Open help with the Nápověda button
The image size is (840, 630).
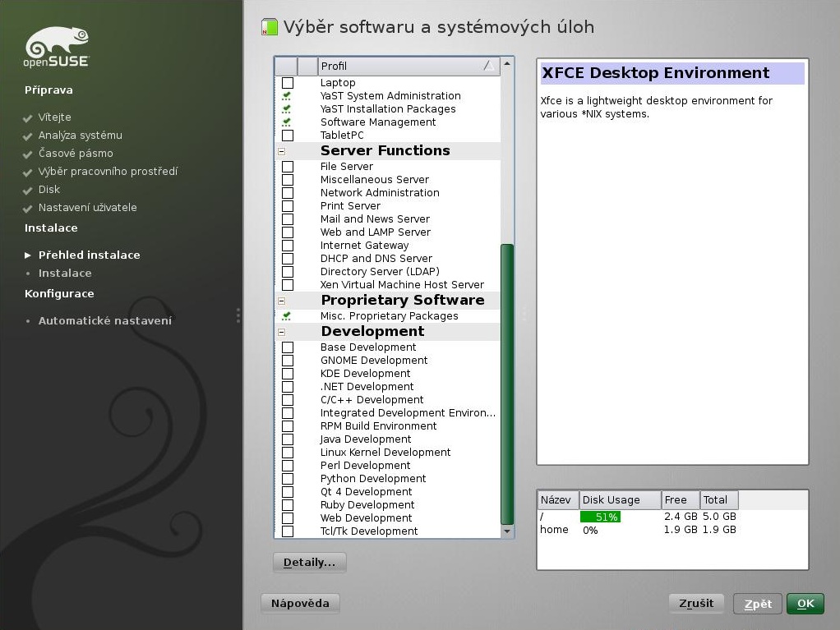300,603
